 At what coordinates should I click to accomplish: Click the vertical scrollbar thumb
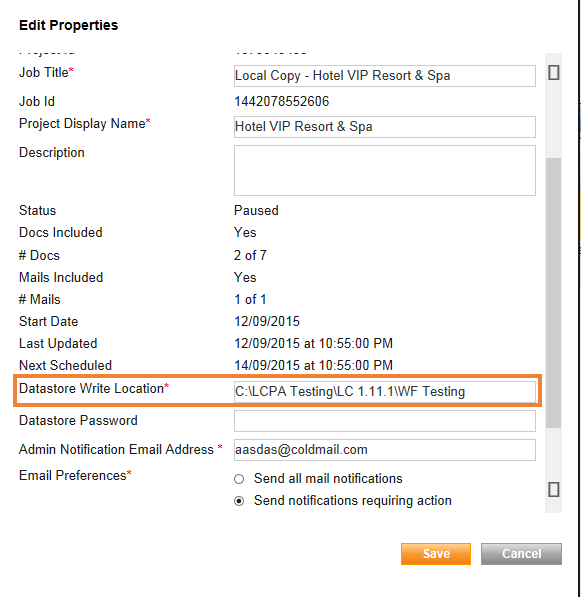pos(553,293)
